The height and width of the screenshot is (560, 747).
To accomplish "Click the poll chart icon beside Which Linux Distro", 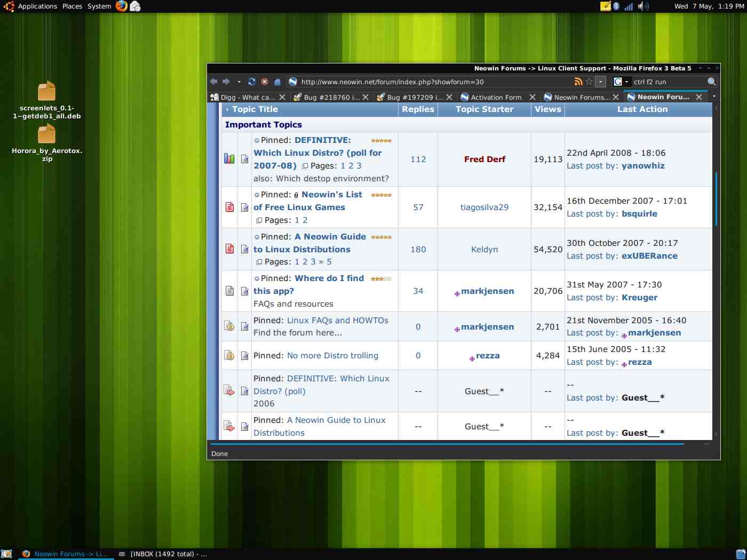I will 229,158.
